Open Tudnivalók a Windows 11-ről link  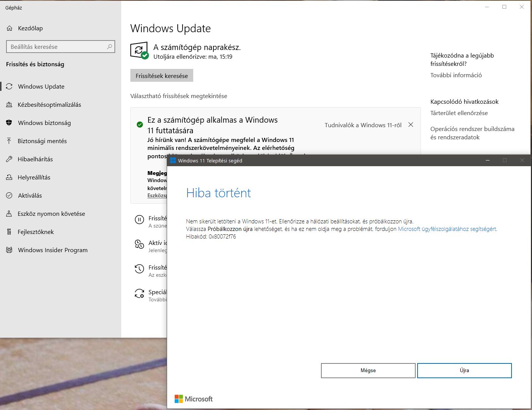pos(363,125)
